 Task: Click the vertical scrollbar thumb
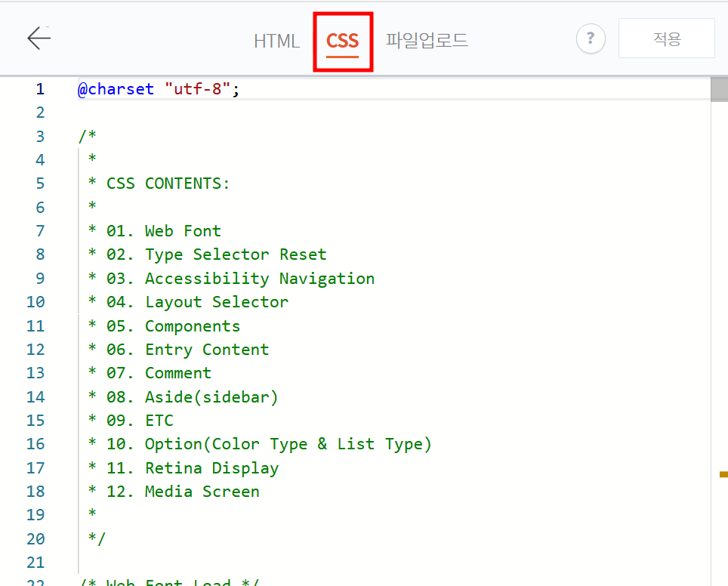pyautogui.click(x=719, y=90)
